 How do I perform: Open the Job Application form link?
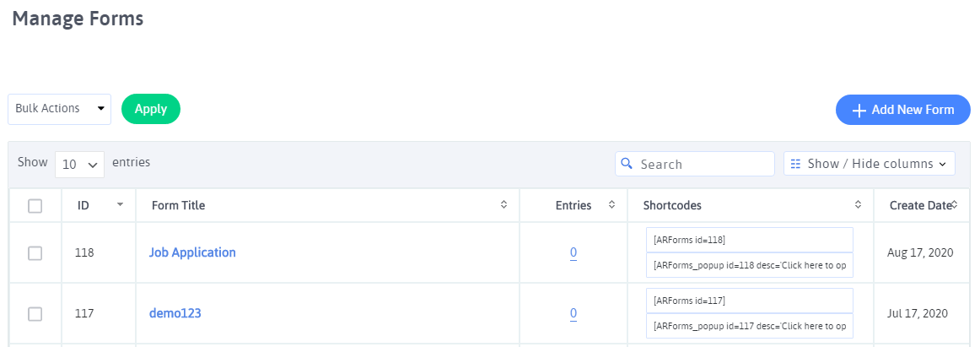coord(192,252)
